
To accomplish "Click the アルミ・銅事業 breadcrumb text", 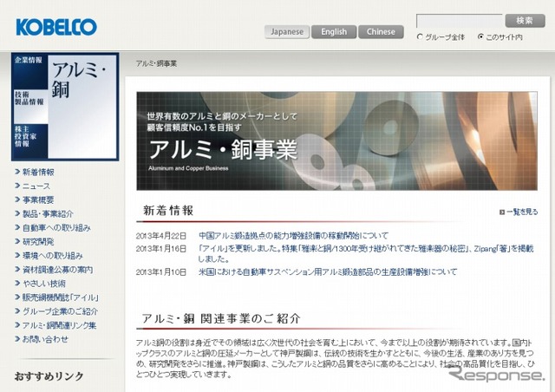I will [156, 63].
